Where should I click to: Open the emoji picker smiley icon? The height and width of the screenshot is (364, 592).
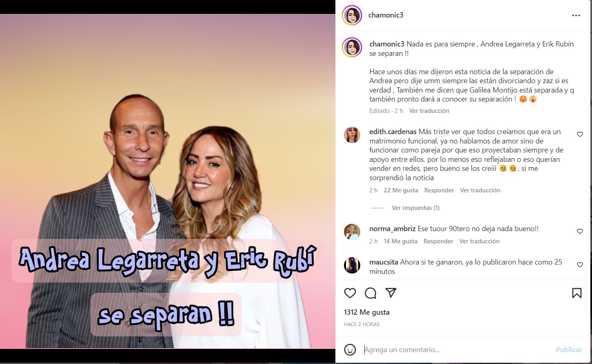click(350, 350)
